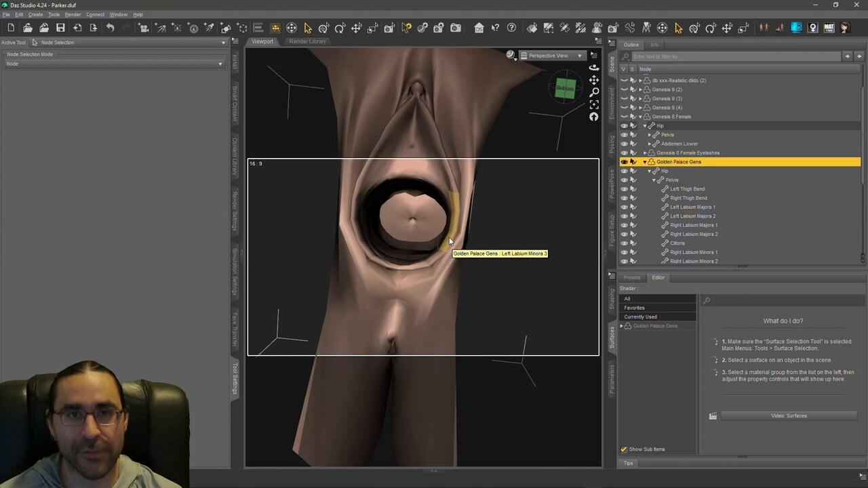
Task: Toggle visibility eye for Golden Palace Gens
Action: 624,162
